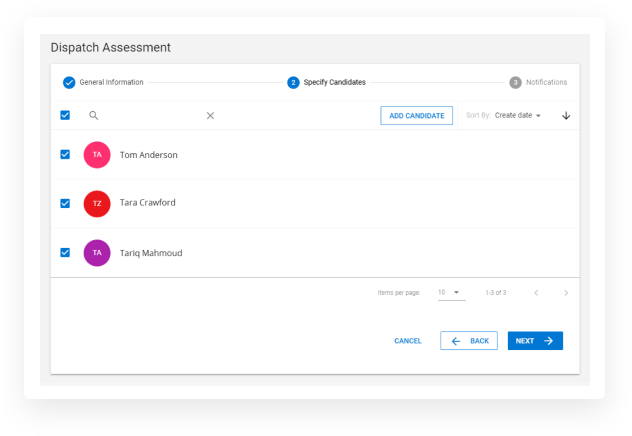Reverse the sort order with the down arrow
The width and height of the screenshot is (632, 436).
[566, 116]
